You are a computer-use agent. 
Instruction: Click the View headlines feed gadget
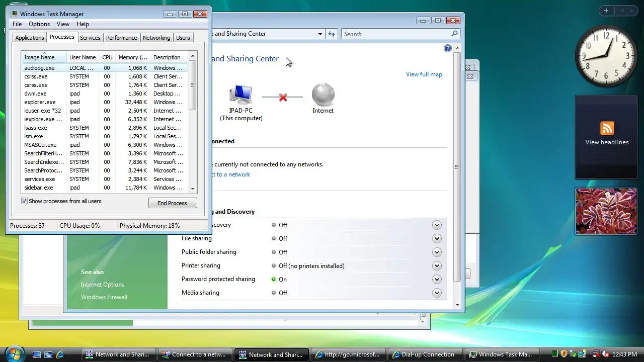click(607, 137)
